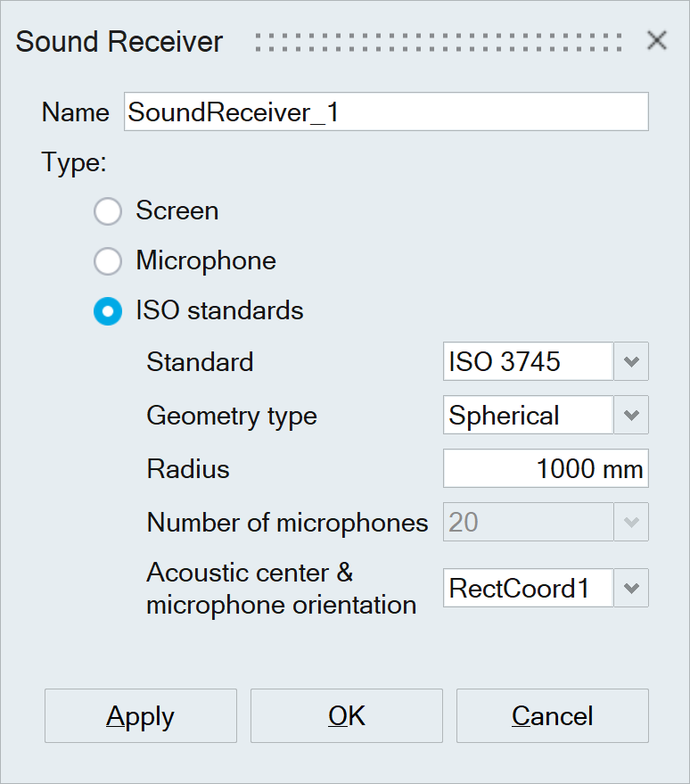The height and width of the screenshot is (784, 690).
Task: Open the Standard dropdown arrow
Action: (631, 362)
